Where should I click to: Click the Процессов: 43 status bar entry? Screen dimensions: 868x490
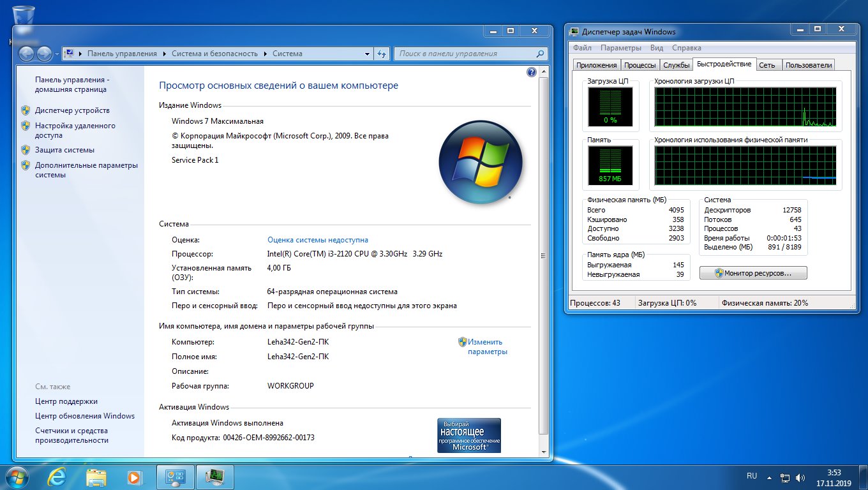click(595, 303)
